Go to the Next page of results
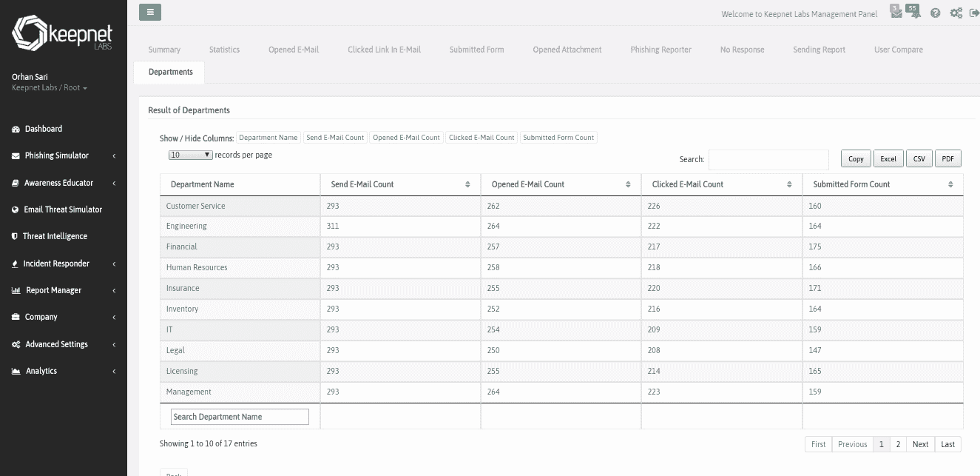Image resolution: width=980 pixels, height=476 pixels. pos(920,444)
